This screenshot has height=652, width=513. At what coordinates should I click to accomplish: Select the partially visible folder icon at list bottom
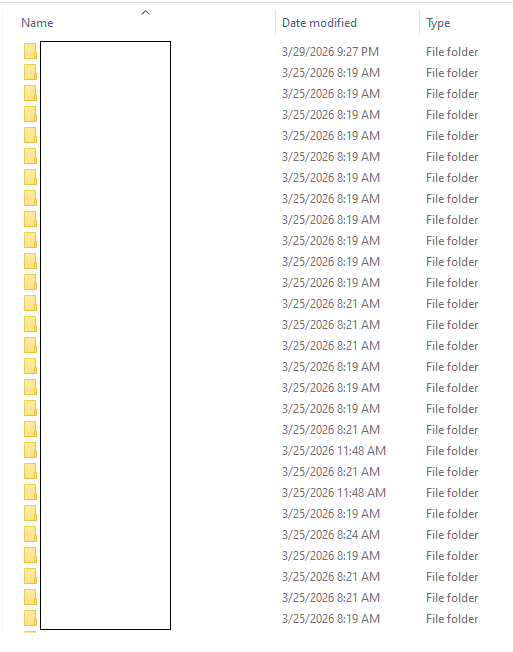point(30,632)
